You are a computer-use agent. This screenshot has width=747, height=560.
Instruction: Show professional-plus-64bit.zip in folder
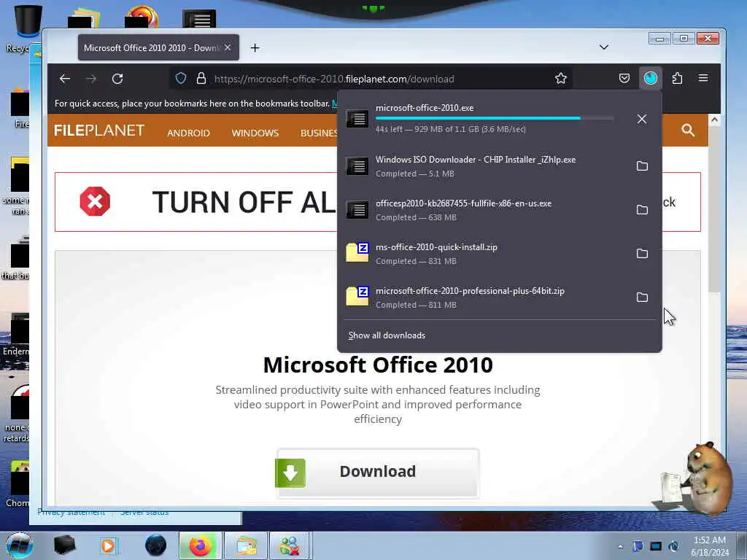(642, 297)
